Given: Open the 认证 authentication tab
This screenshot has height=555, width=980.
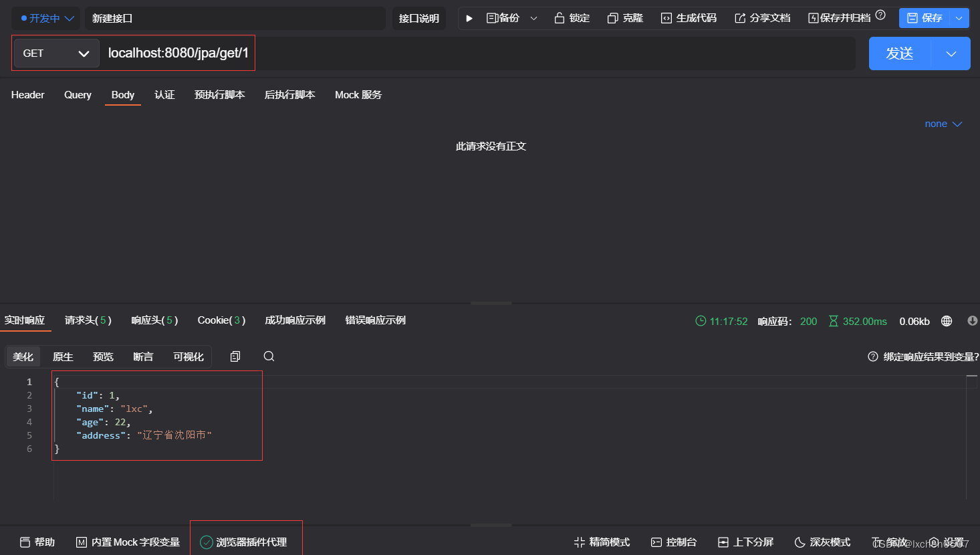Looking at the screenshot, I should pos(164,95).
